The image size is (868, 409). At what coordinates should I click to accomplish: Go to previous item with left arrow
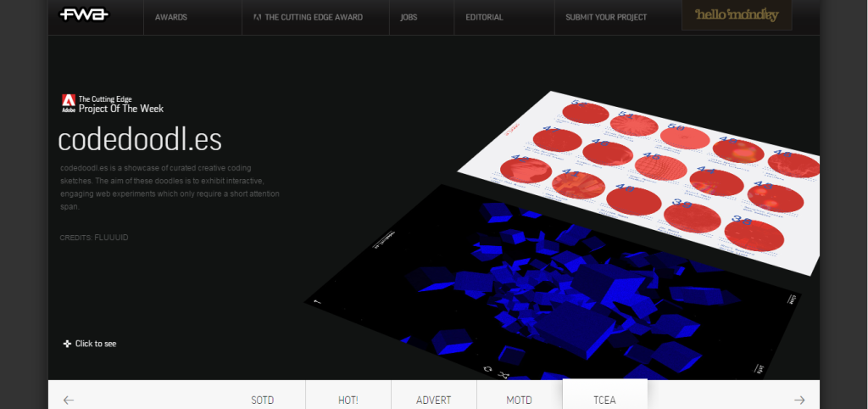click(69, 400)
